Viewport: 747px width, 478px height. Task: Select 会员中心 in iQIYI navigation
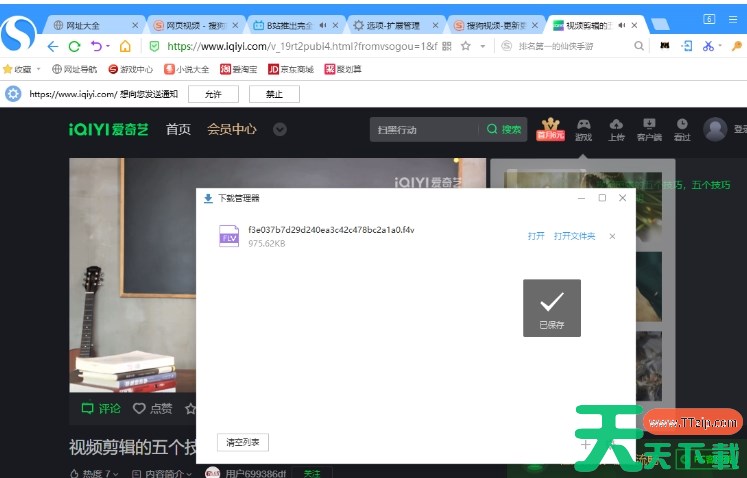pos(232,129)
